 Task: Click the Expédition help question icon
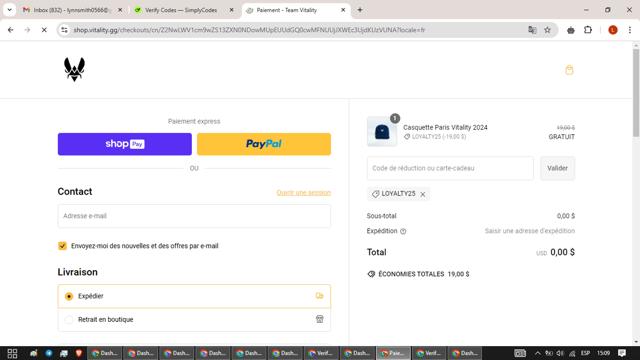pyautogui.click(x=403, y=231)
